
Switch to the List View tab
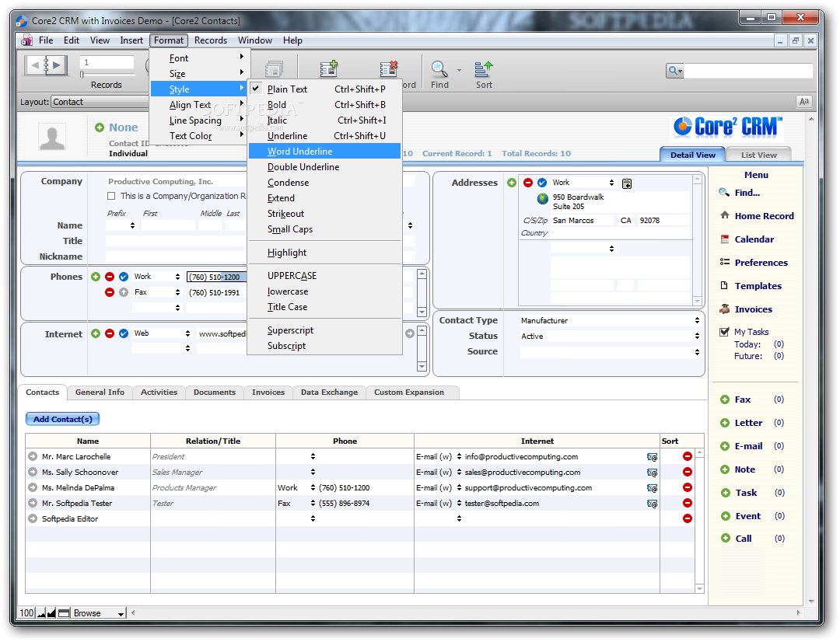coord(758,155)
